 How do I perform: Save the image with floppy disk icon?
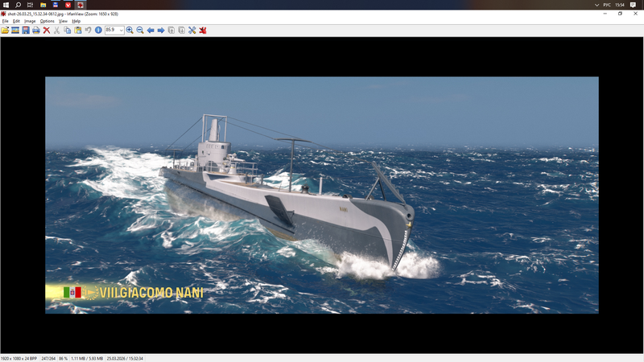26,30
